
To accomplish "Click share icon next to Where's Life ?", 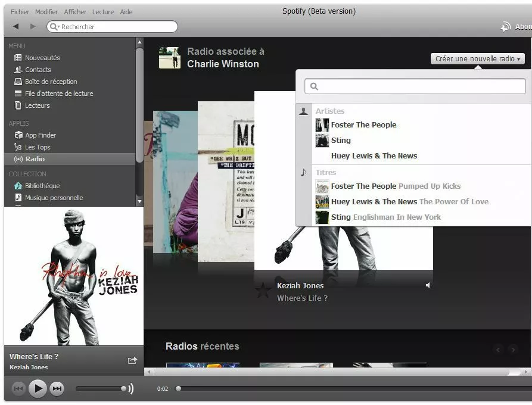I will 132,360.
